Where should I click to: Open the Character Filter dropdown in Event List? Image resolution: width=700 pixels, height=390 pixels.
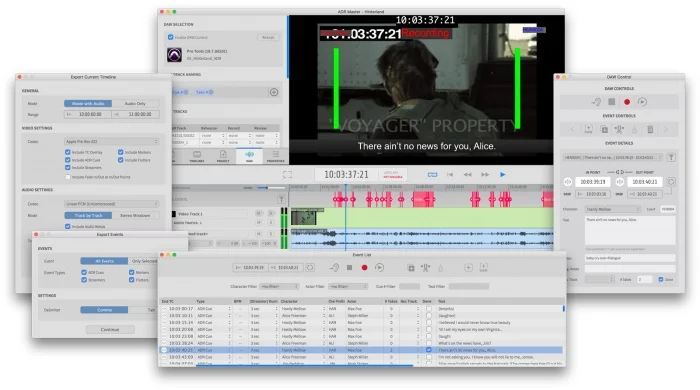point(279,286)
